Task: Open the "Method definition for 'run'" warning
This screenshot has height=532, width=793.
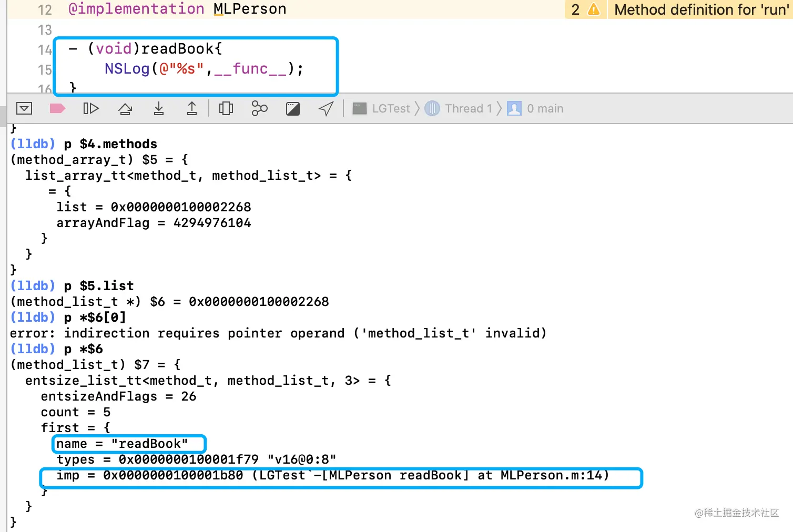Action: 701,9
